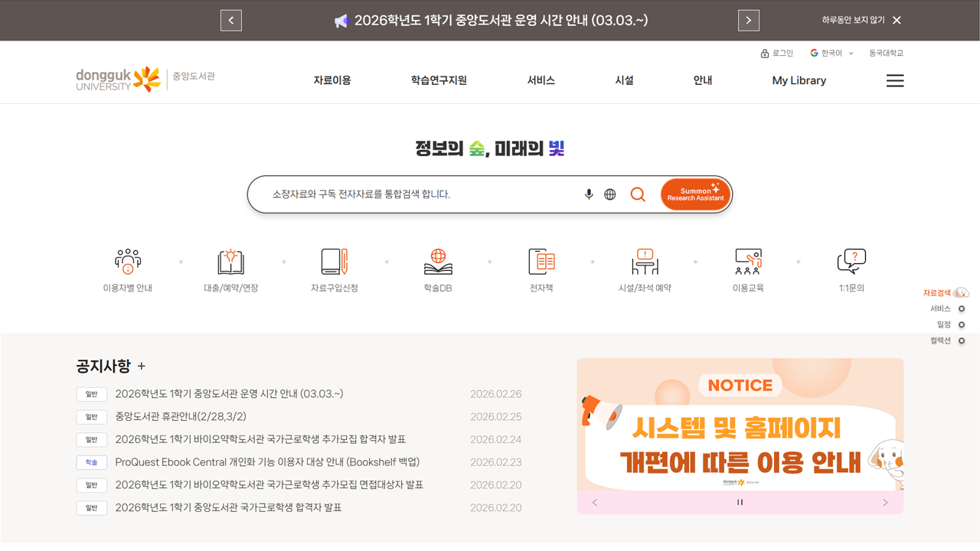
Task: Open the 자료이용 menu
Action: (x=332, y=80)
